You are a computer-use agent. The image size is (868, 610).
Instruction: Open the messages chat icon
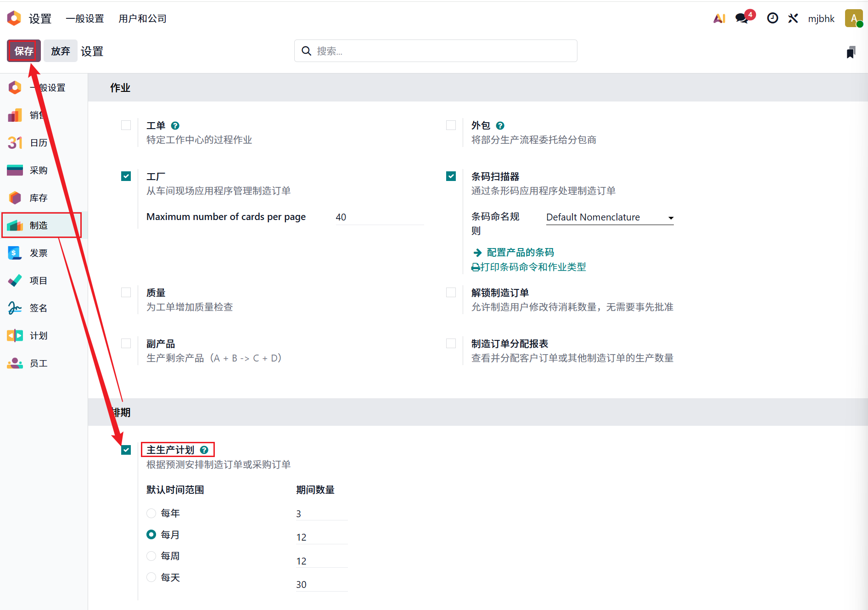[x=742, y=18]
